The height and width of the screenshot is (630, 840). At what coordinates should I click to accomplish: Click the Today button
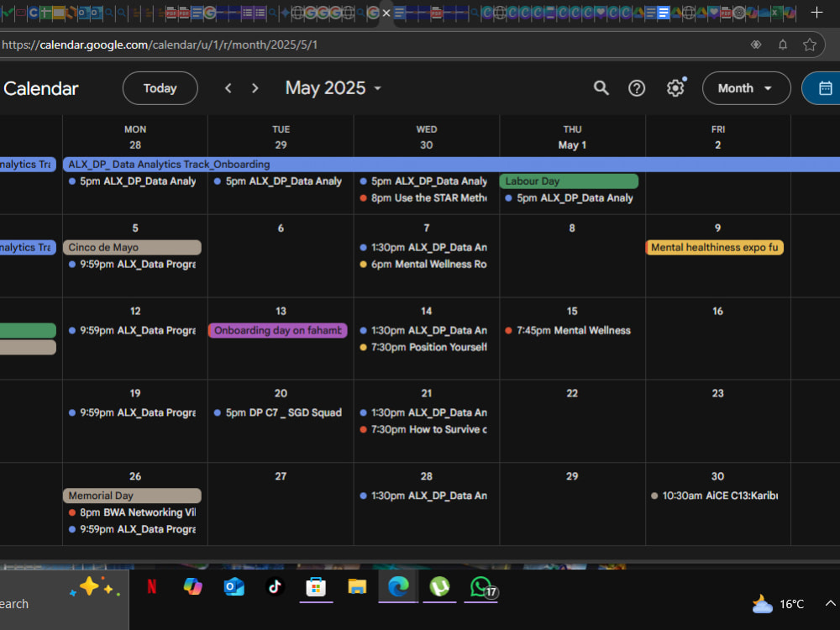point(160,88)
